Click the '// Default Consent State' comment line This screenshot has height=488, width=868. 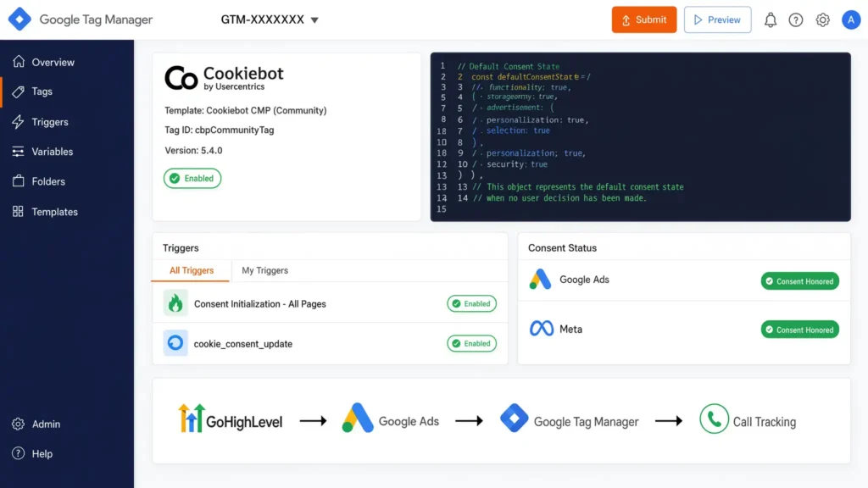click(509, 66)
